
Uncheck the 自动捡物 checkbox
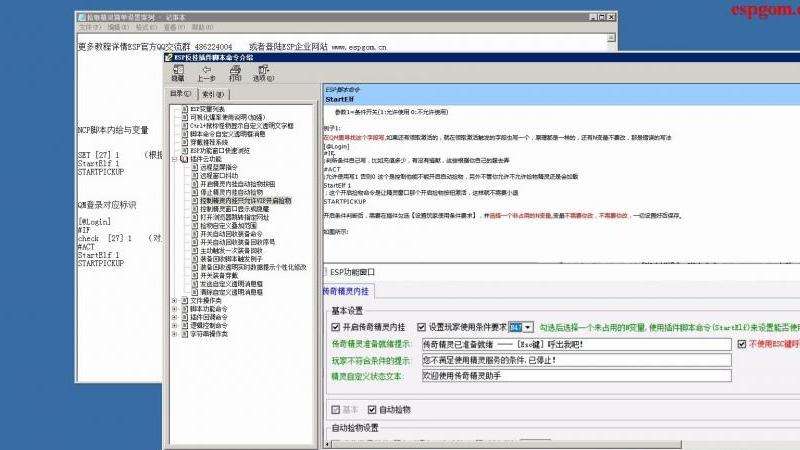pyautogui.click(x=372, y=410)
